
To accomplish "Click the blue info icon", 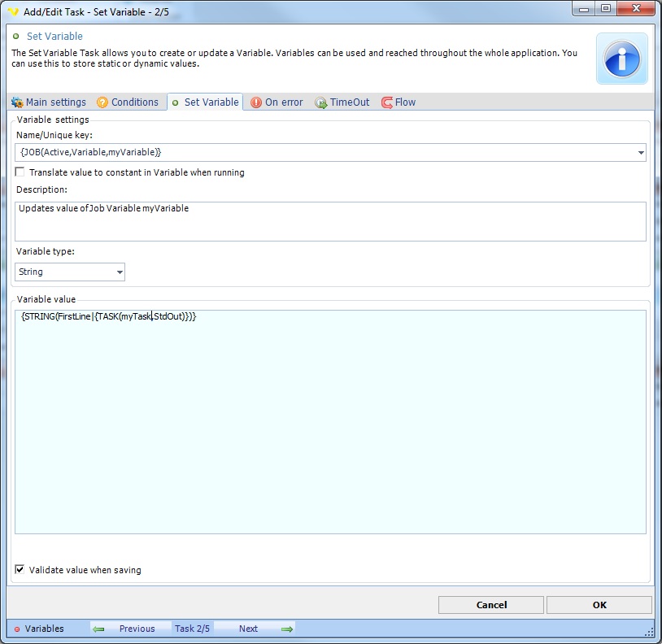I will point(622,59).
